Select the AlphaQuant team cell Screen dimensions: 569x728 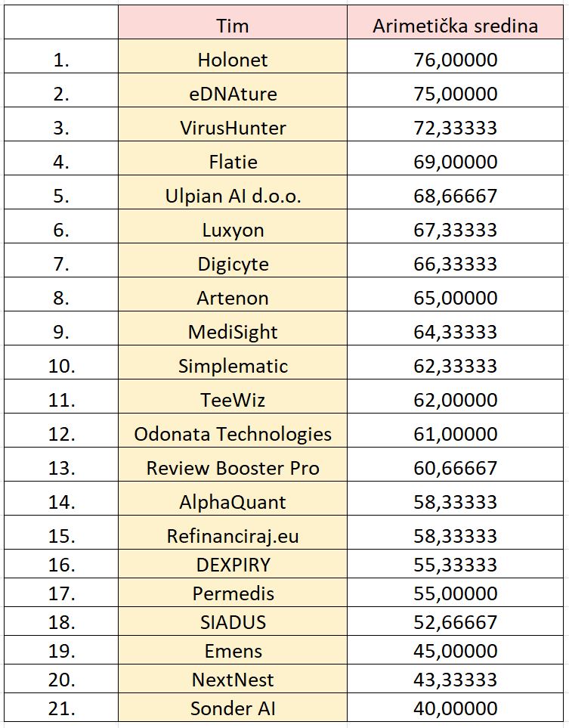tap(232, 502)
